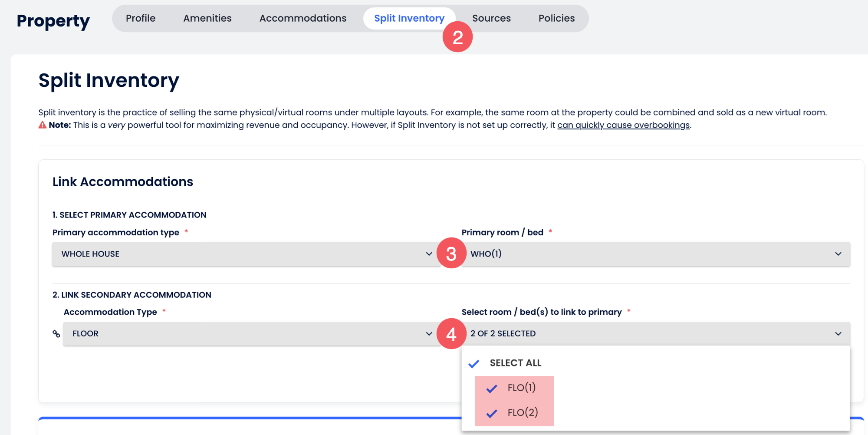Click the red step 3 badge

451,254
